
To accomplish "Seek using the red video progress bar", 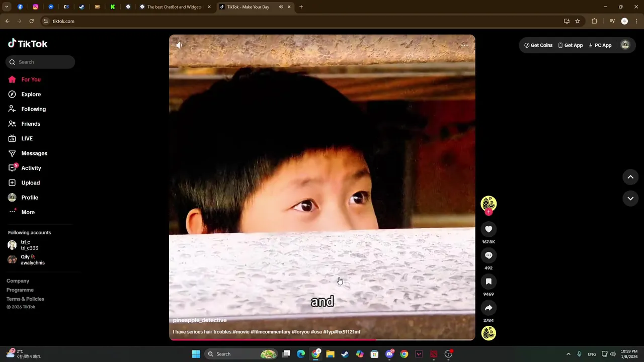I will point(322,340).
